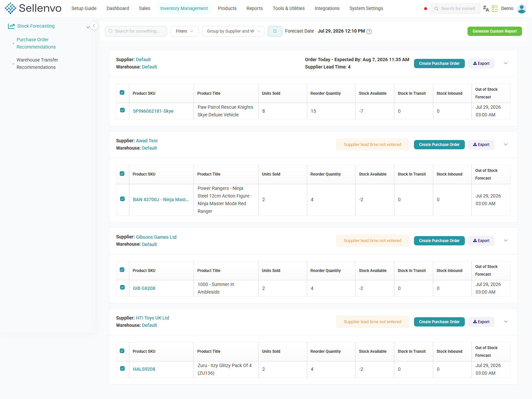Toggle select-all checkbox in Awad Test table
The height and width of the screenshot is (399, 532).
pos(122,174)
